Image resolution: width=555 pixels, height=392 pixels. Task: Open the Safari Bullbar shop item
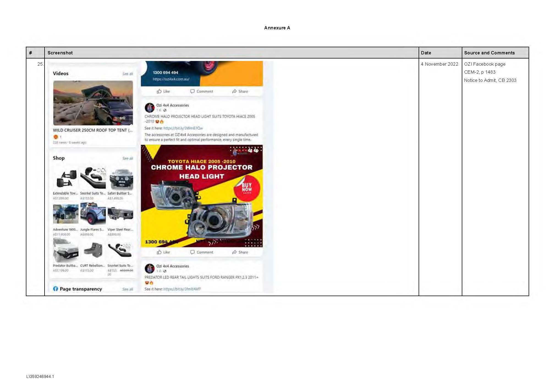tap(120, 183)
